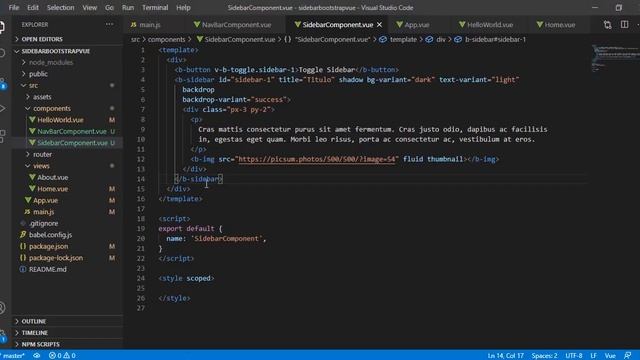Screen dimensions: 640x360
Task: Open errors and warnings problems indicator
Action: [62, 356]
